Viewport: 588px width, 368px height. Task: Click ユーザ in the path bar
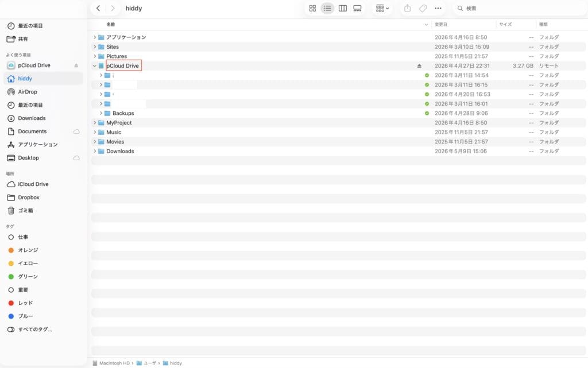pyautogui.click(x=146, y=363)
